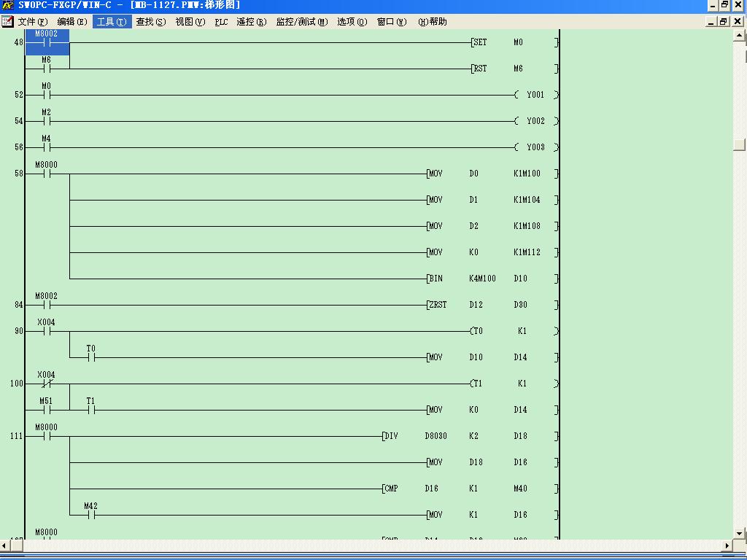The image size is (747, 560).
Task: Restore the inner ladder document window
Action: (724, 22)
